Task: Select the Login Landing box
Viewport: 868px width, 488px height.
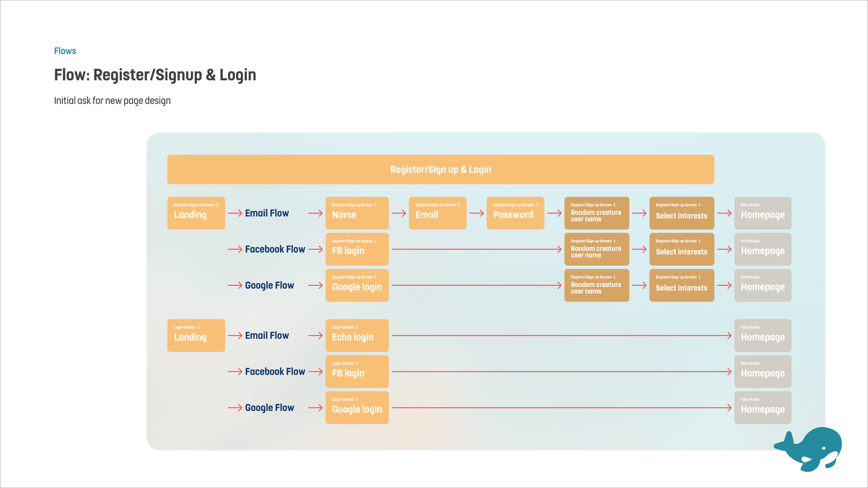Action: (196, 335)
